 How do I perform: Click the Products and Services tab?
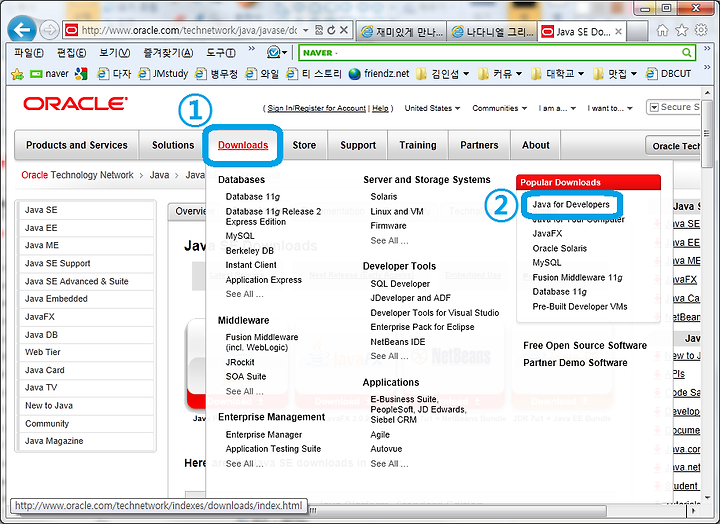point(77,145)
